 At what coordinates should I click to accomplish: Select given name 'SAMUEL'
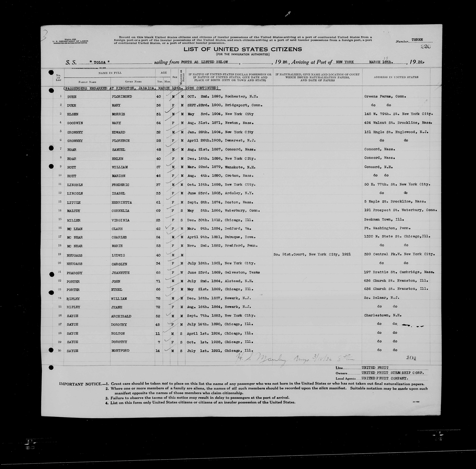click(118, 150)
